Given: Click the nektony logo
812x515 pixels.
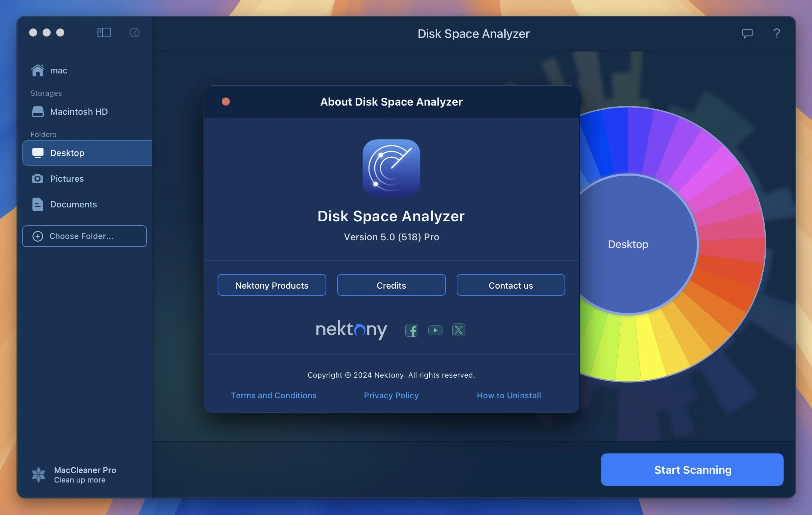Looking at the screenshot, I should pyautogui.click(x=351, y=330).
